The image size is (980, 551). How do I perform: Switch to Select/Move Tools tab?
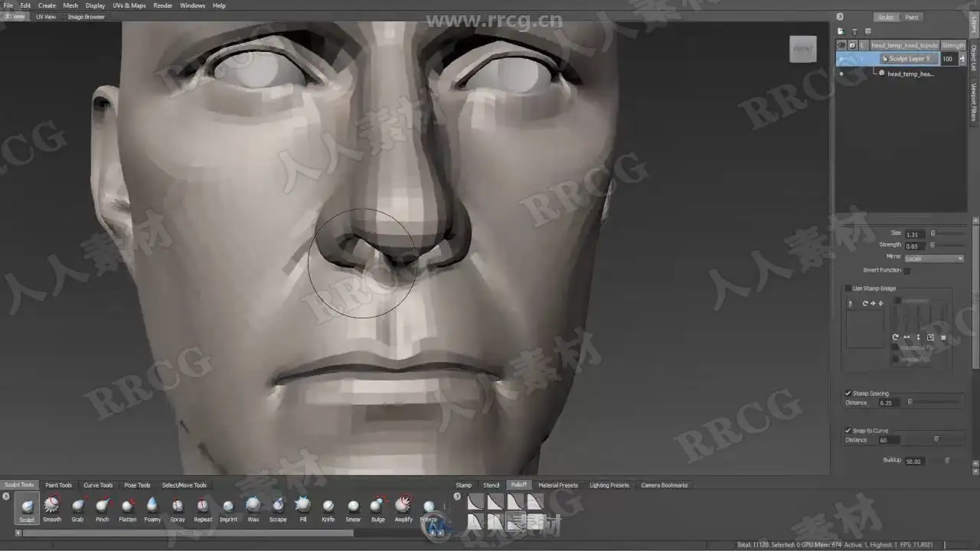point(184,485)
